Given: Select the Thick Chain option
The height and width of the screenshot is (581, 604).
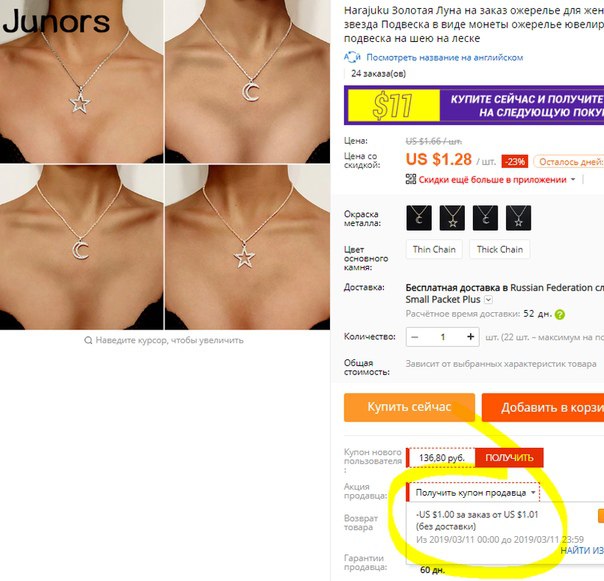Looking at the screenshot, I should tap(500, 249).
